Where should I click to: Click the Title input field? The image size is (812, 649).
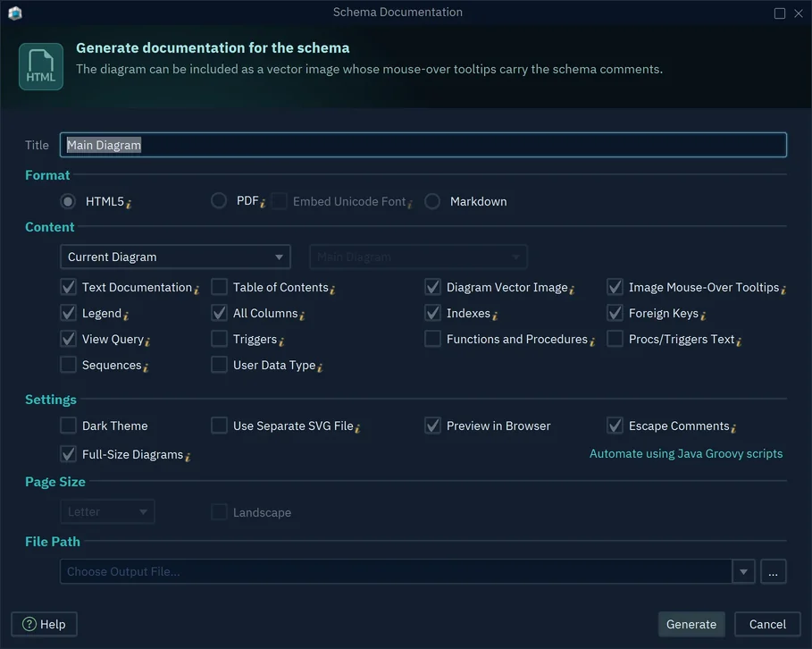(423, 145)
